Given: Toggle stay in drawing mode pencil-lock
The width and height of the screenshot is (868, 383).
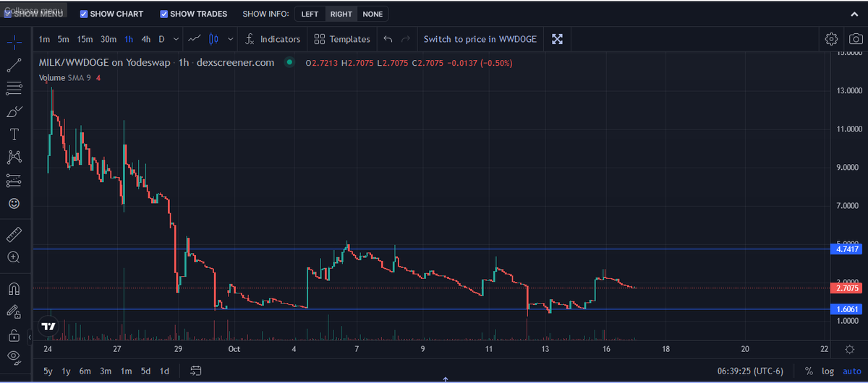Looking at the screenshot, I should click(x=14, y=311).
